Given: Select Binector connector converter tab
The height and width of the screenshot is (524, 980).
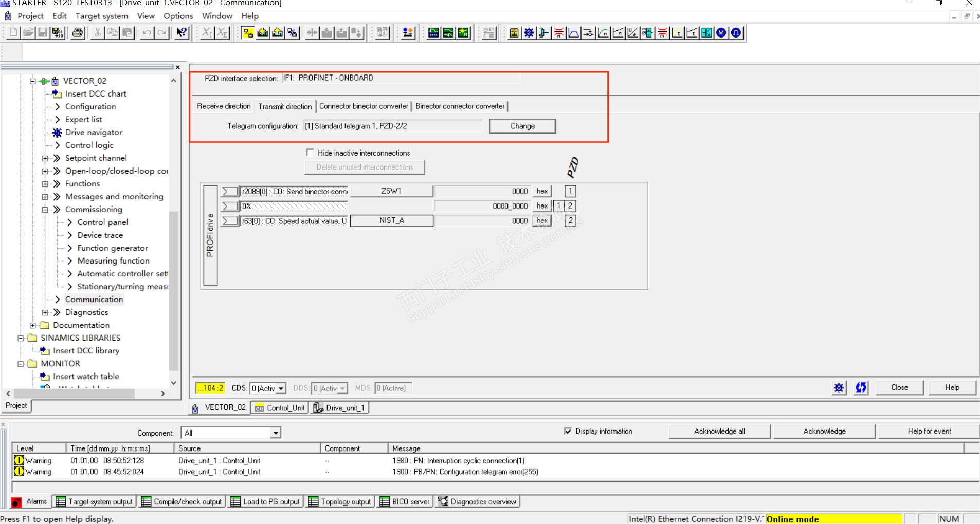Looking at the screenshot, I should click(460, 106).
